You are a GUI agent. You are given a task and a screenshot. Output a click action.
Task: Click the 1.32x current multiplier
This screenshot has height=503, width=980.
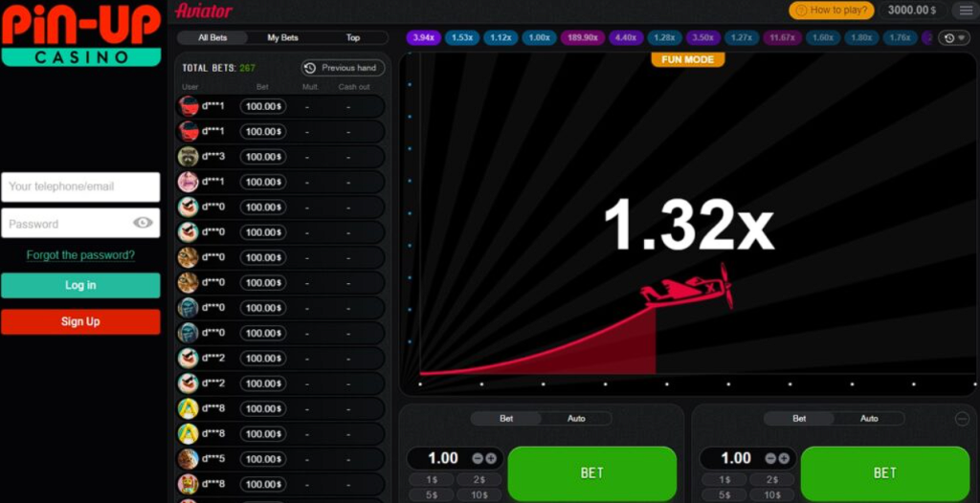688,225
